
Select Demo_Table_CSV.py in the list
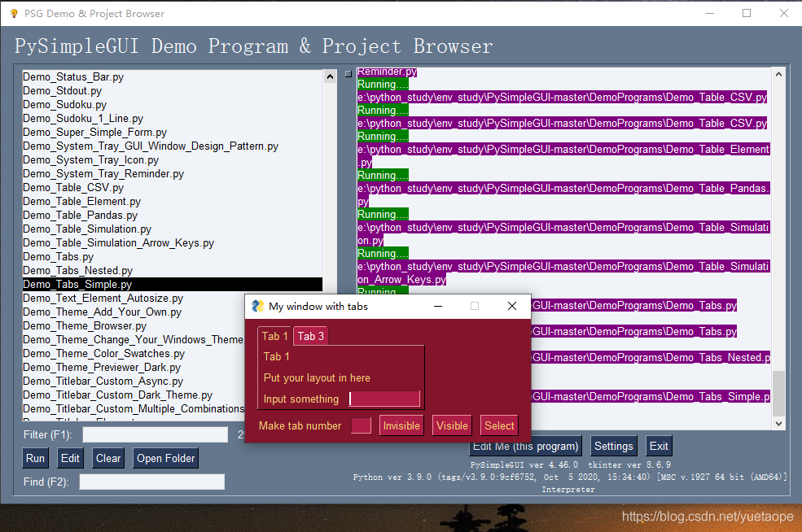click(x=173, y=188)
